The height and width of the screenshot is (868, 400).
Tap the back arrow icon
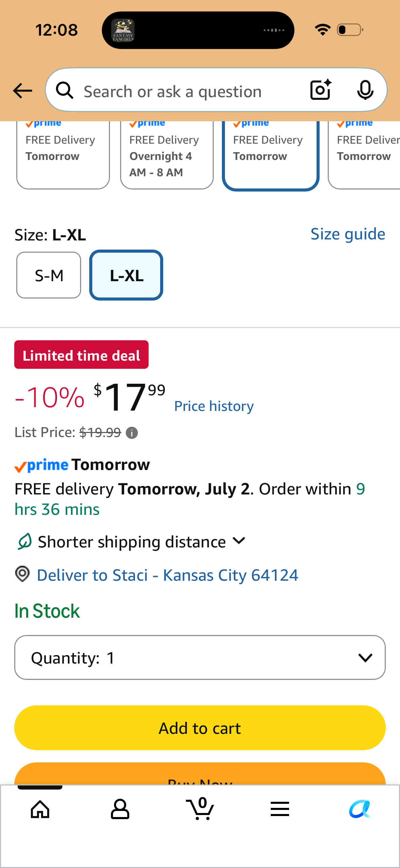tap(22, 91)
